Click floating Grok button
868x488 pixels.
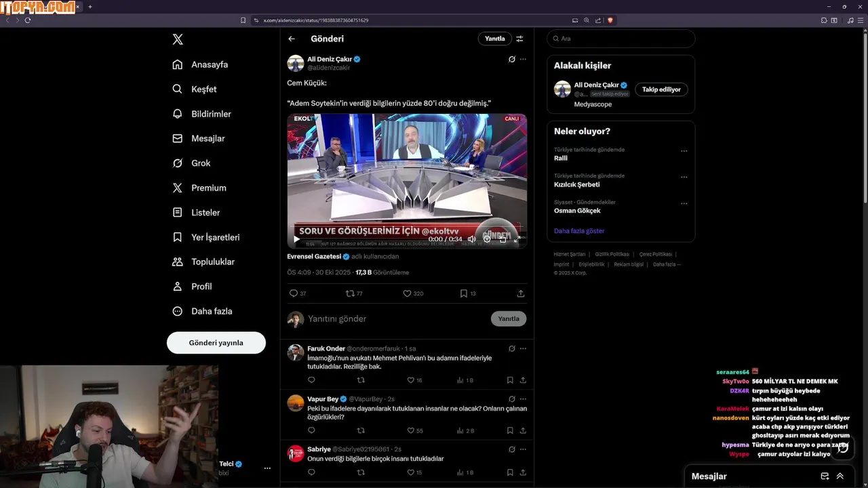click(x=842, y=448)
